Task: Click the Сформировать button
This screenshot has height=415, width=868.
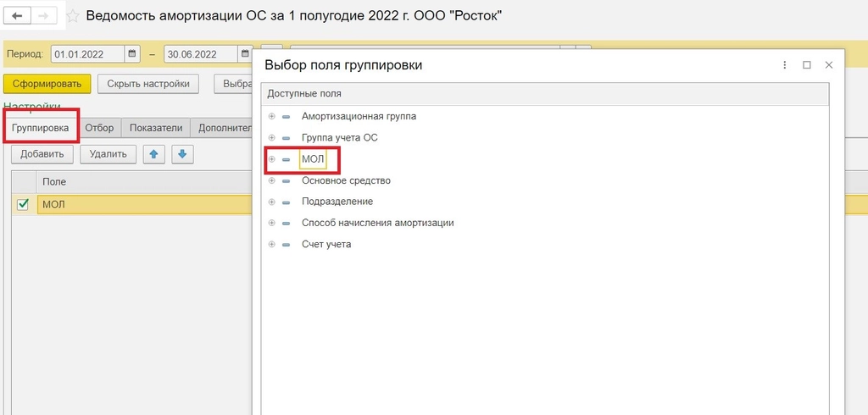Action: pos(47,84)
